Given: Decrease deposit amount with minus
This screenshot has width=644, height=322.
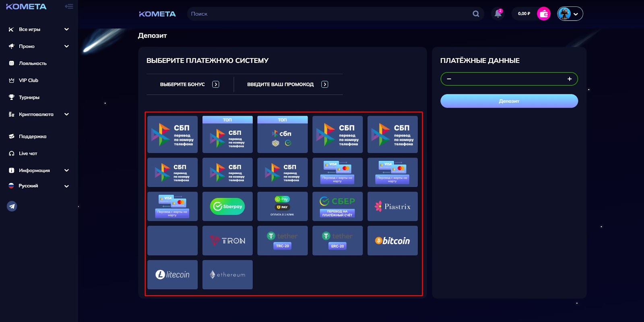Looking at the screenshot, I should (x=449, y=79).
